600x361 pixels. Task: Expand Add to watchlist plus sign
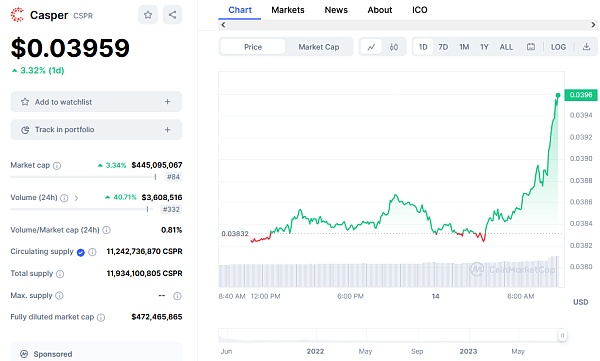click(167, 102)
